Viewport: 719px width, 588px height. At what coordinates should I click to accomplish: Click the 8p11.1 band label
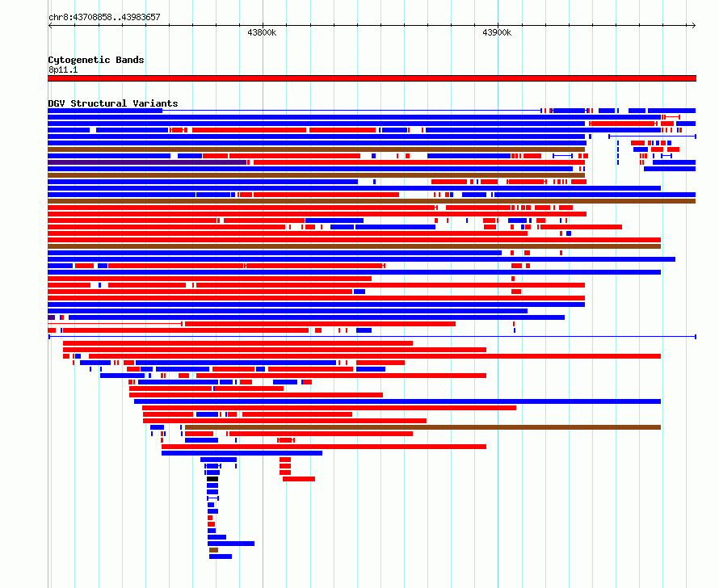pyautogui.click(x=63, y=69)
